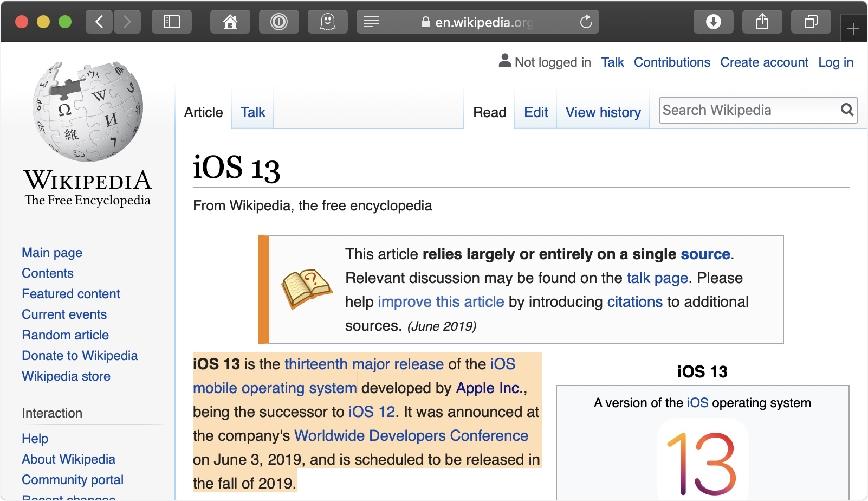Image resolution: width=868 pixels, height=501 pixels.
Task: Open About Wikipedia link
Action: (x=69, y=459)
